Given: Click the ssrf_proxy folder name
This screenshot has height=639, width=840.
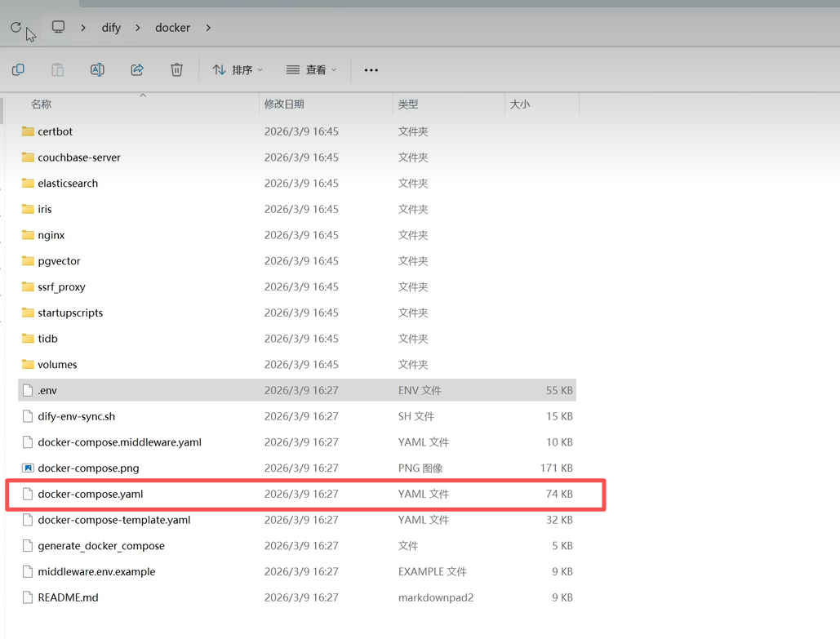Looking at the screenshot, I should 61,287.
